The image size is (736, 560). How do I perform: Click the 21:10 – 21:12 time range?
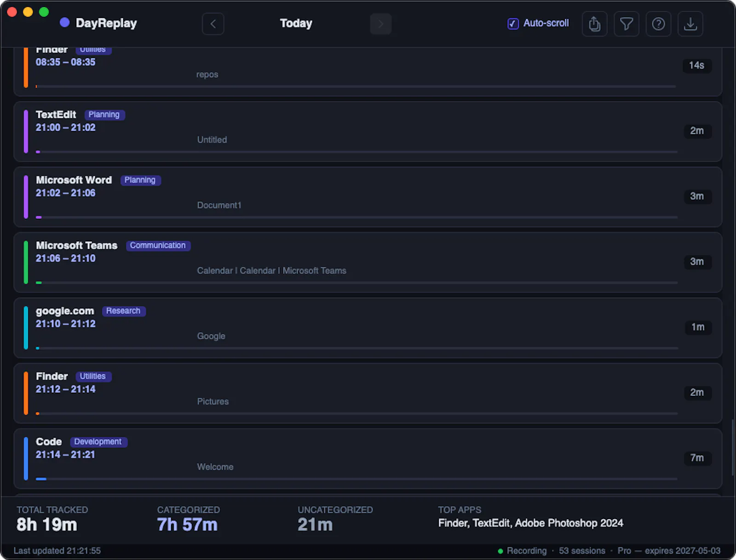pos(66,324)
